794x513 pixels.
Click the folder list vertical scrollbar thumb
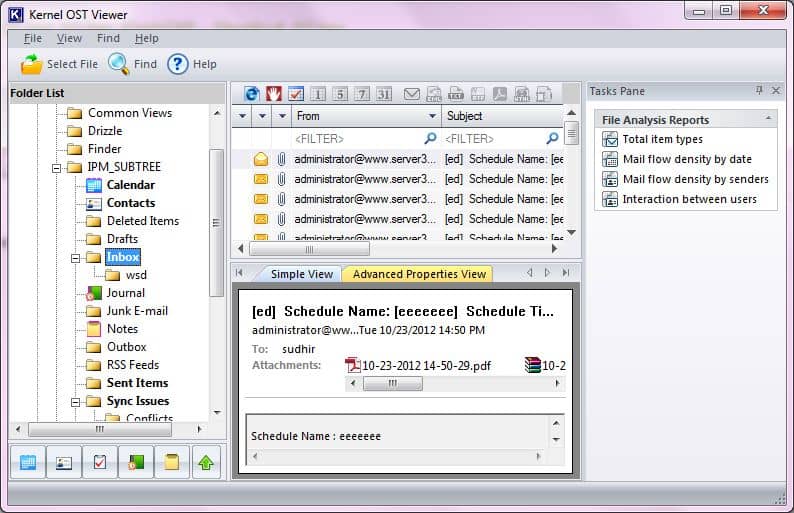[216, 222]
